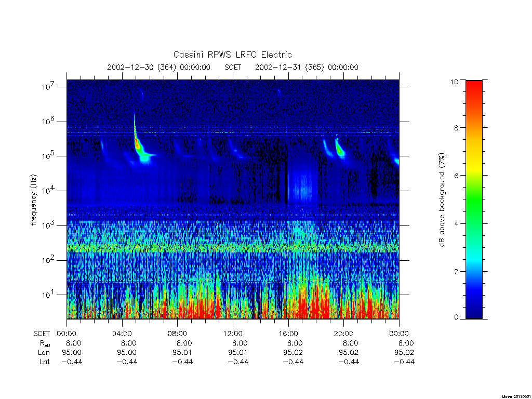Click the "20:00" time tick label
532x399 pixels.
pos(343,334)
